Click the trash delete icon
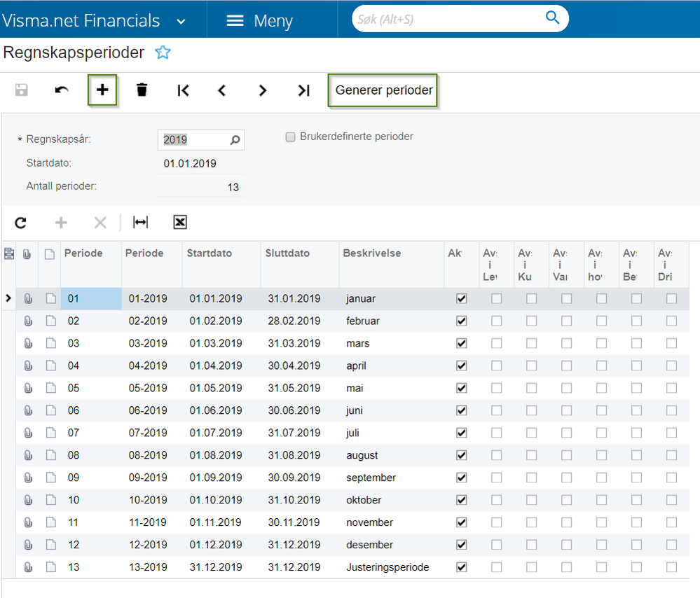700x598 pixels. click(x=142, y=90)
